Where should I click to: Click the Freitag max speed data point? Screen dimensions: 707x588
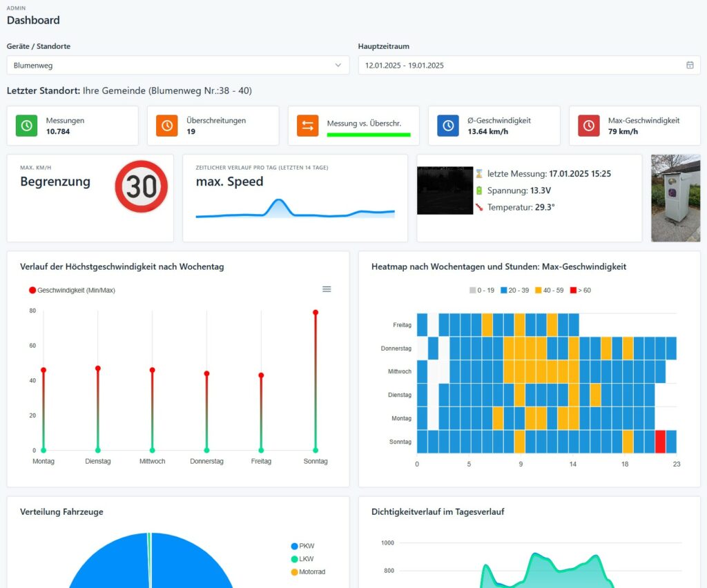[x=261, y=375]
